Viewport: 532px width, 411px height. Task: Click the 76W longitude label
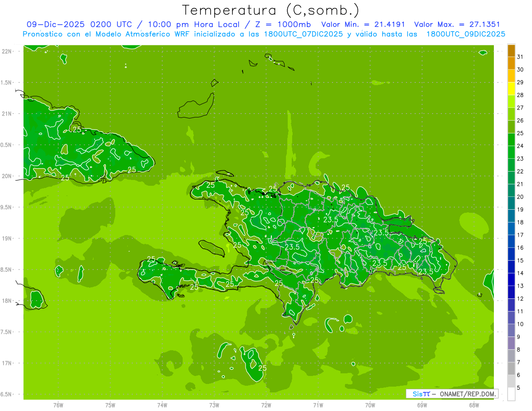pos(58,405)
